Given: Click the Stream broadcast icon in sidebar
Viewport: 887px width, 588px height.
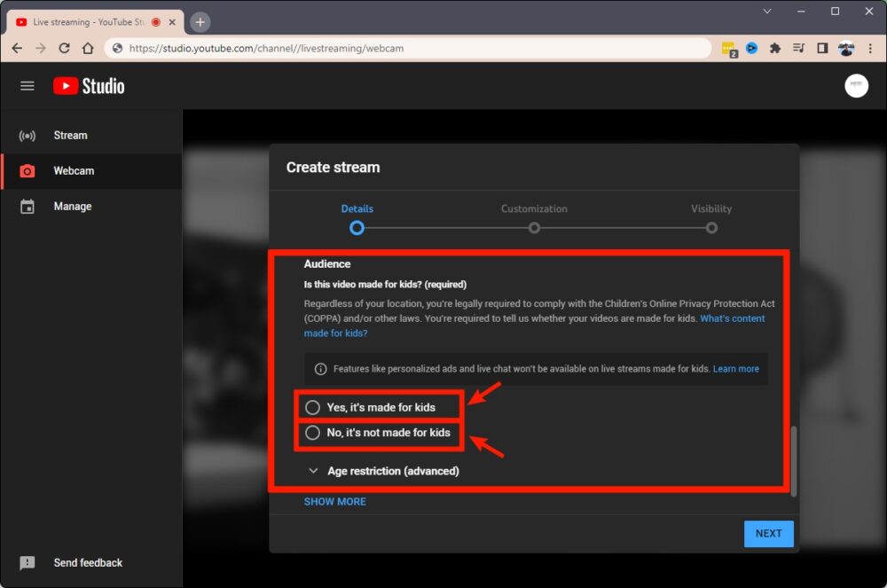Looking at the screenshot, I should [27, 136].
